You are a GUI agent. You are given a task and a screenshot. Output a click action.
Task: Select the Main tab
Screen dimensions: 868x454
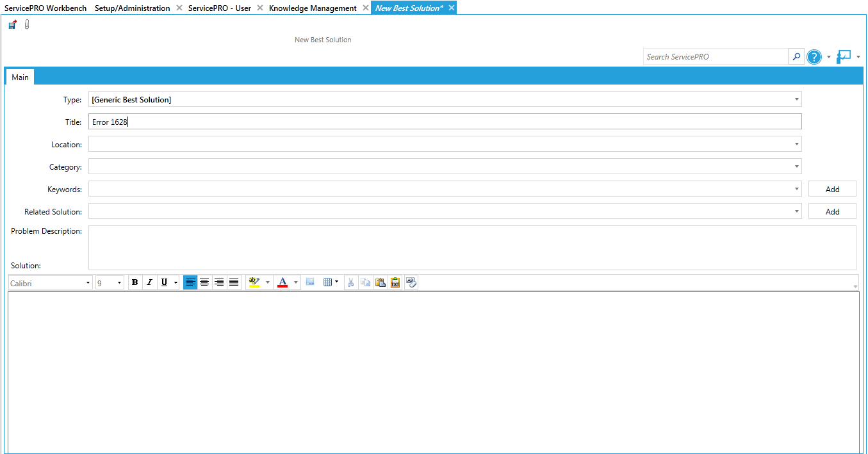point(20,77)
